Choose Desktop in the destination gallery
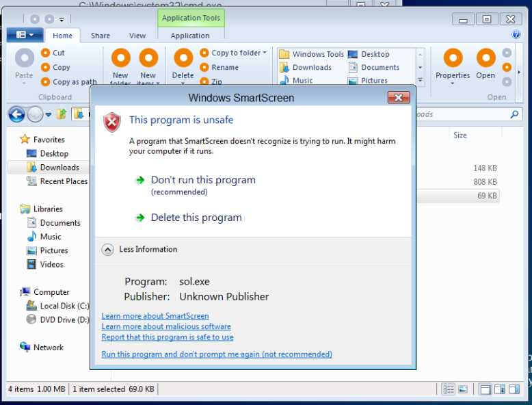Screen dimensions: 532x405 click(369, 54)
